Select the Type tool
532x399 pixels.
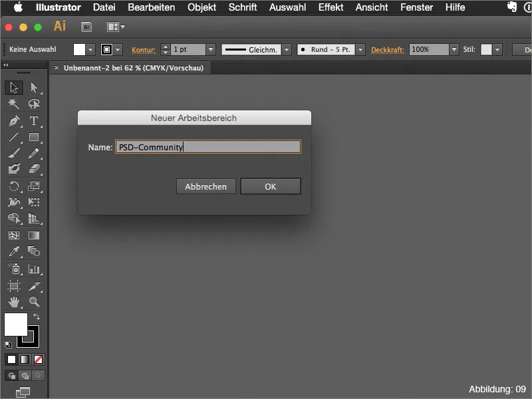[x=34, y=121]
